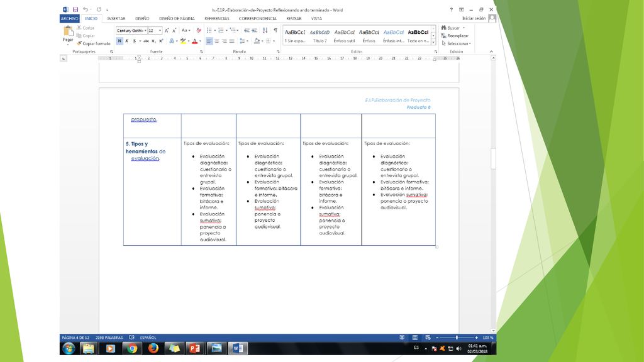Switch to the INSERTAR tab
This screenshot has height=362, width=644.
pyautogui.click(x=116, y=18)
